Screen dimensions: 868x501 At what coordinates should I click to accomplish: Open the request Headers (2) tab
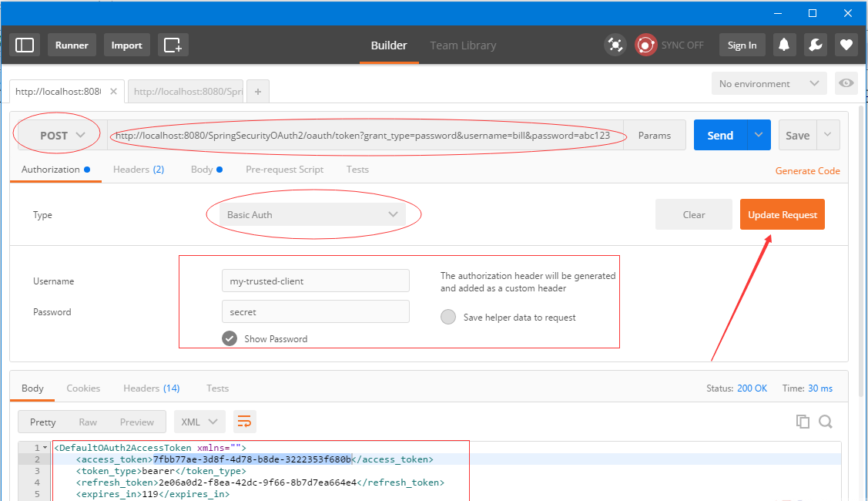(x=139, y=170)
